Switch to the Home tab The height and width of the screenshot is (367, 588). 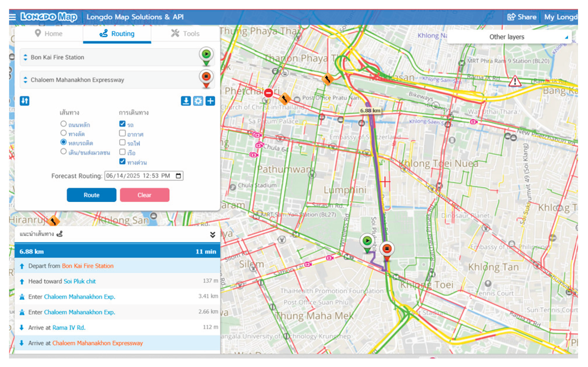tap(49, 34)
